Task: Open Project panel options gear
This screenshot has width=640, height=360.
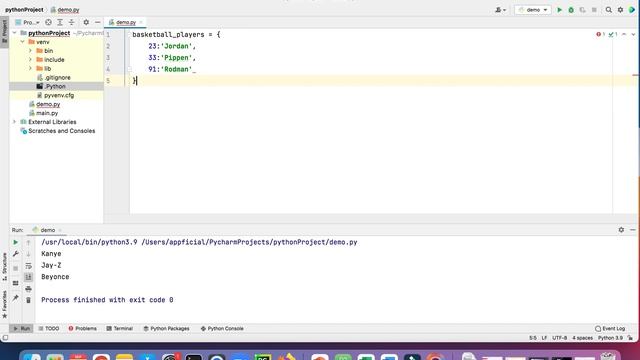Action: (86, 22)
